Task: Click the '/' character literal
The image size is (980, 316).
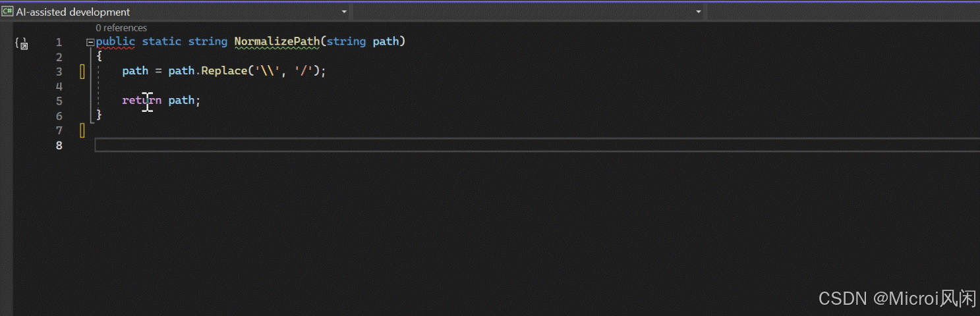Action: coord(303,71)
